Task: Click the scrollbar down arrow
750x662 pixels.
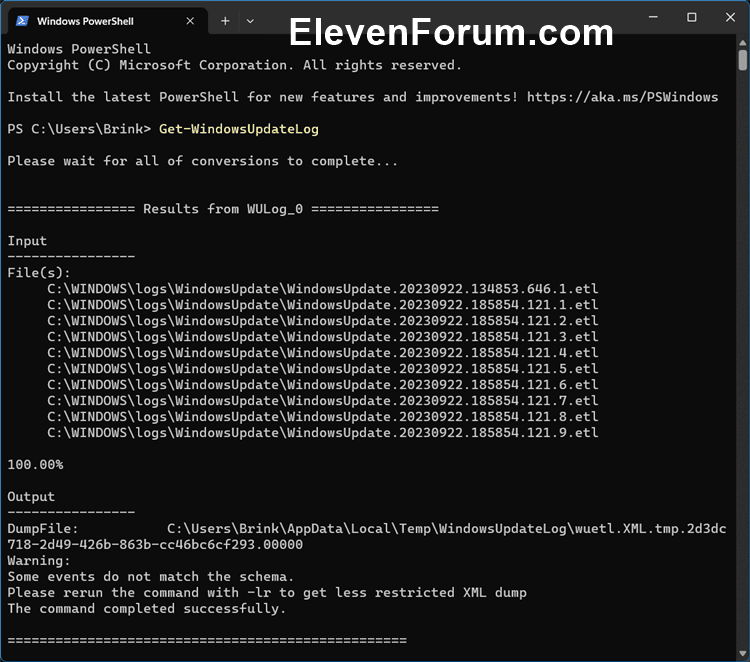Action: [742, 653]
